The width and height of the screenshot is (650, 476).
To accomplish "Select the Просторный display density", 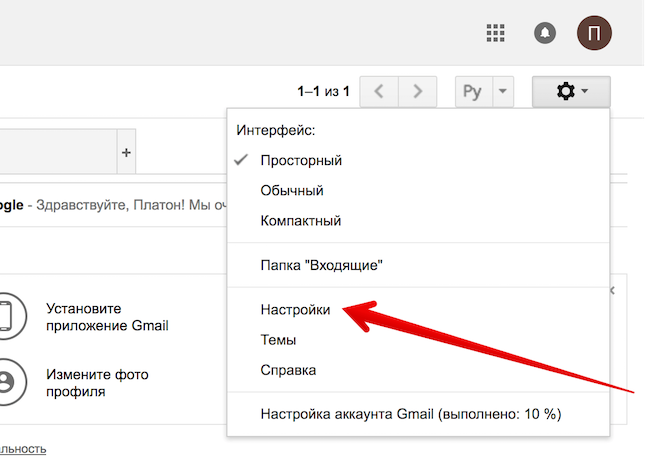I will [301, 160].
